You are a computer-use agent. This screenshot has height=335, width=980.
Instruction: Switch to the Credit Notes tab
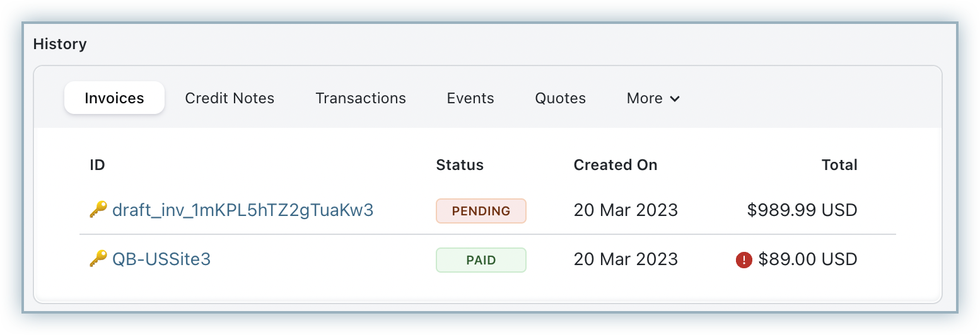tap(230, 98)
